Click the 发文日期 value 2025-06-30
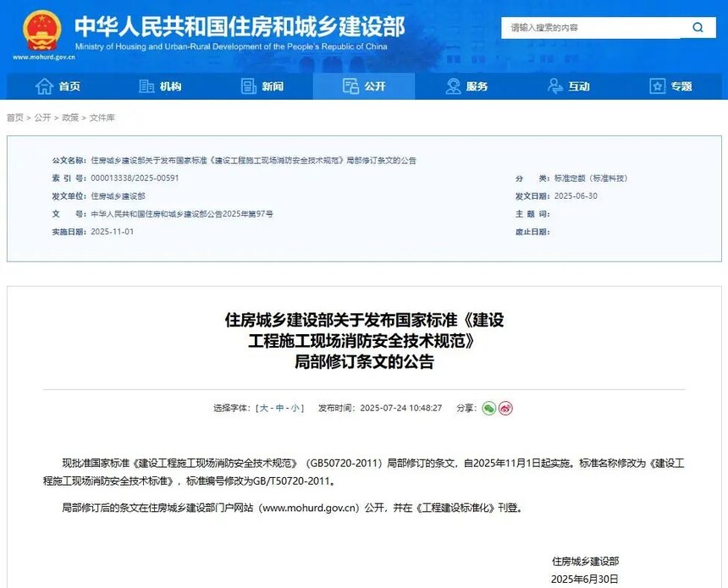The image size is (728, 588). point(576,196)
